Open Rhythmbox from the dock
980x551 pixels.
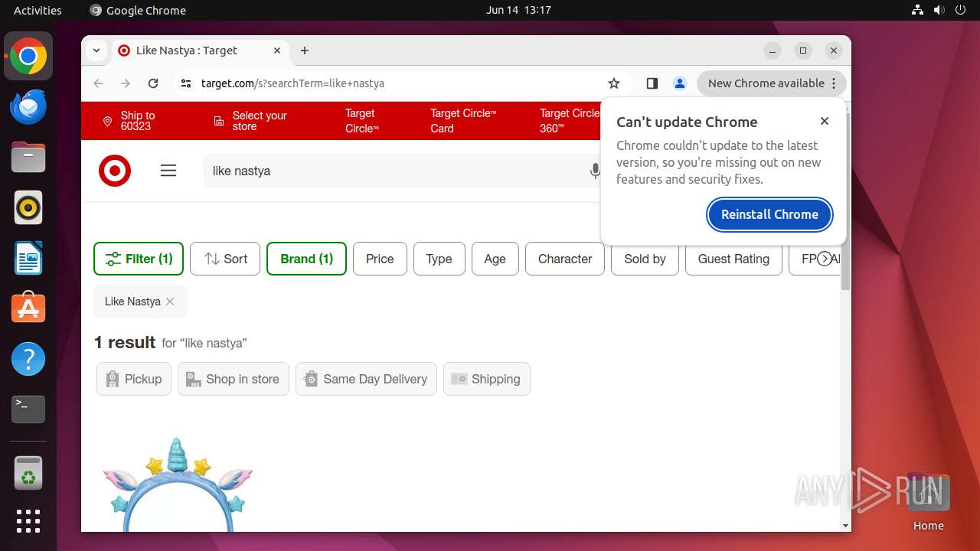coord(28,207)
